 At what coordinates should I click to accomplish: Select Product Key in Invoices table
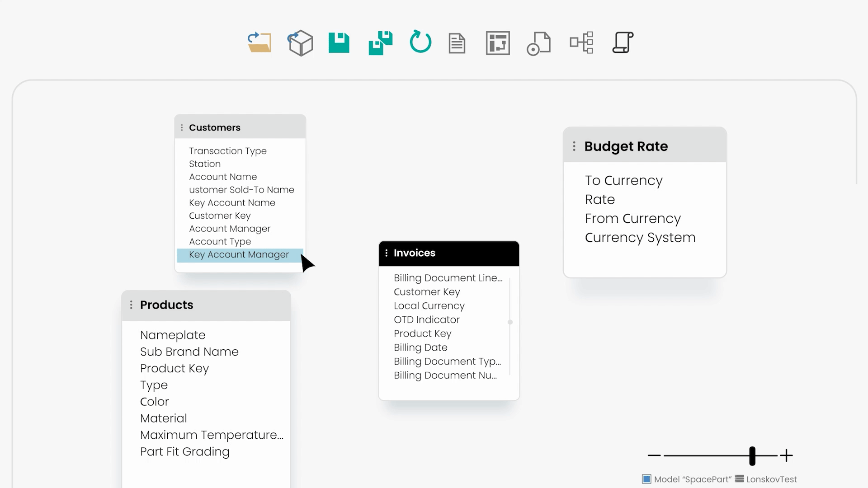tap(422, 334)
